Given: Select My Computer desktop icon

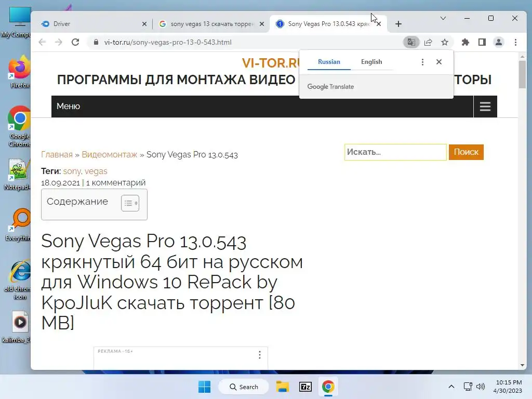Looking at the screenshot, I should click(17, 22).
